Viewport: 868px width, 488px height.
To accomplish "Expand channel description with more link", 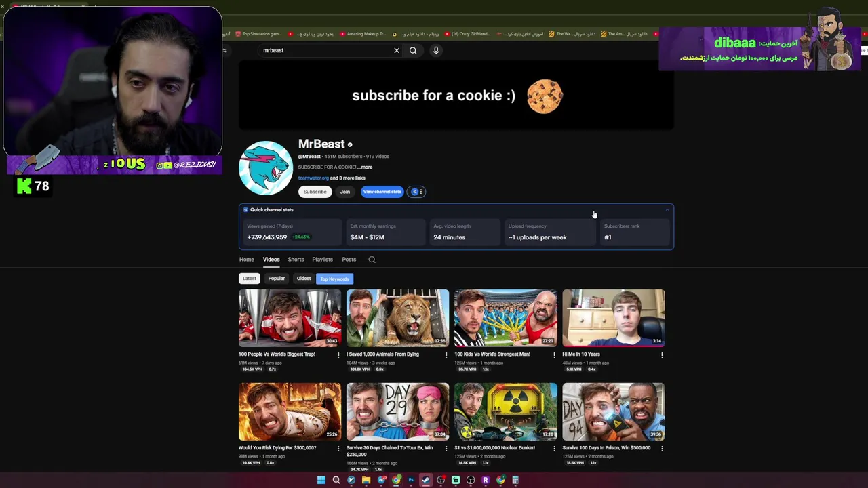I will pos(366,167).
